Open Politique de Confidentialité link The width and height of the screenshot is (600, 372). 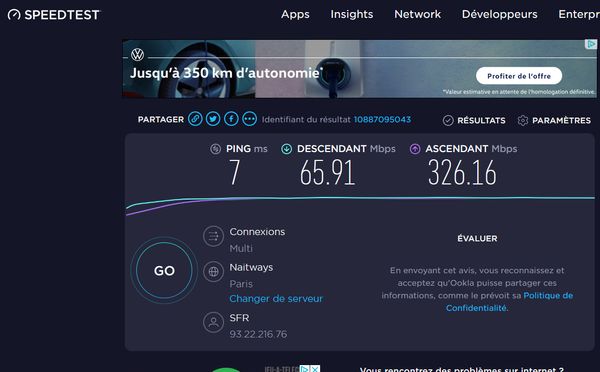click(x=509, y=302)
